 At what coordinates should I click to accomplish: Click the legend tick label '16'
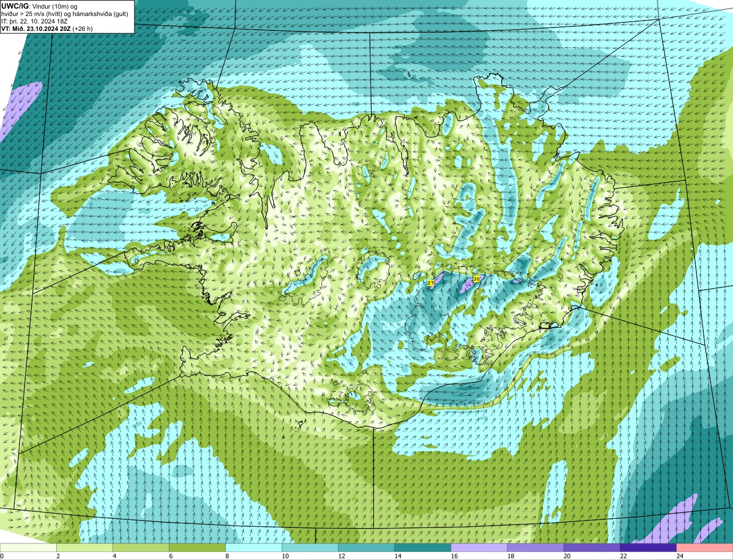point(454,556)
